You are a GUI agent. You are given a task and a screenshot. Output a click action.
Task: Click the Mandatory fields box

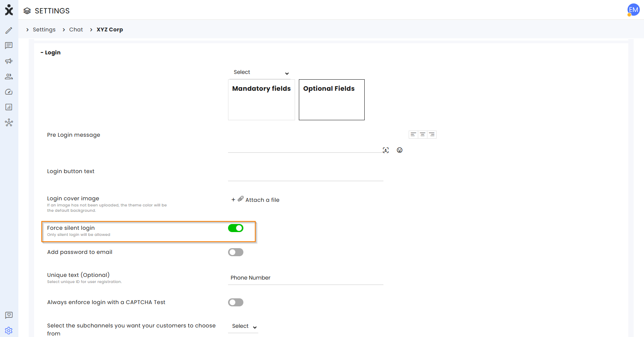pyautogui.click(x=261, y=100)
